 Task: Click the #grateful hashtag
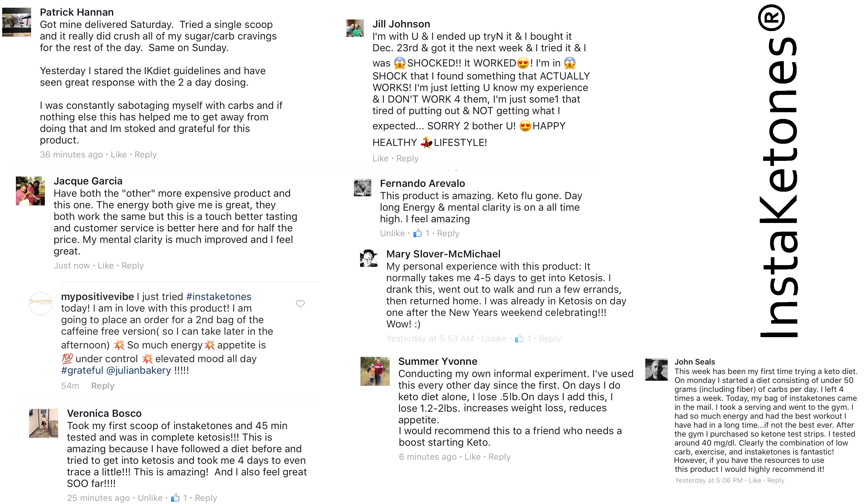pyautogui.click(x=82, y=370)
